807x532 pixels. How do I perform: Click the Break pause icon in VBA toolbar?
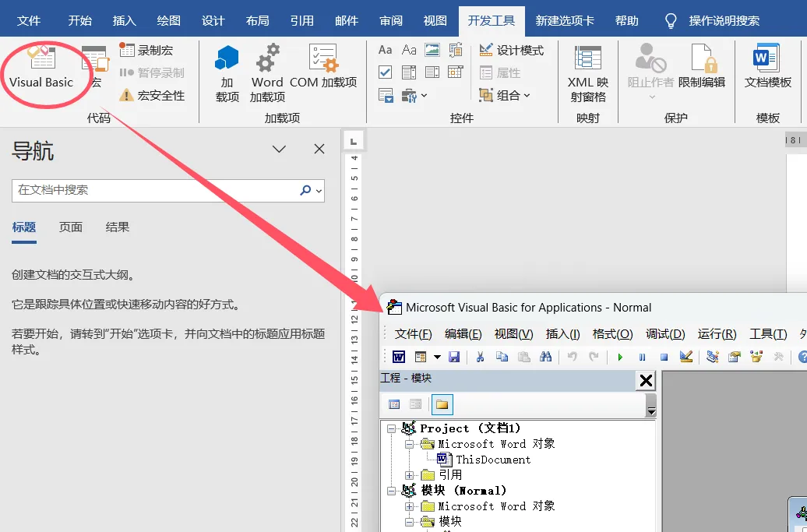(643, 357)
